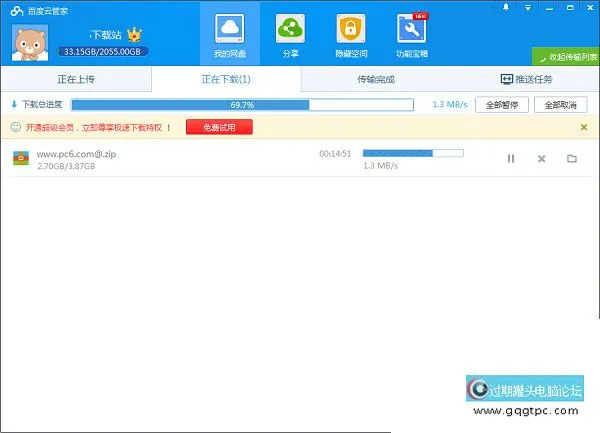Viewport: 600px width, 433px height.
Task: Open the 分享 share section
Action: point(290,34)
